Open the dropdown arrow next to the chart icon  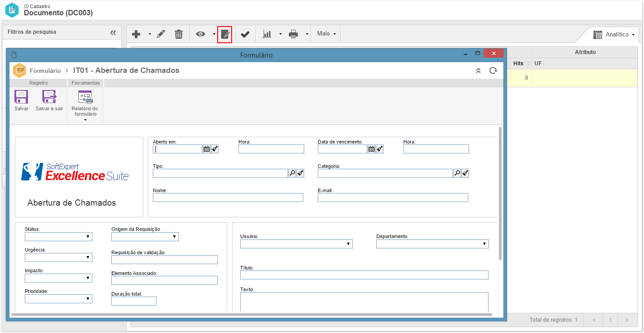point(280,34)
